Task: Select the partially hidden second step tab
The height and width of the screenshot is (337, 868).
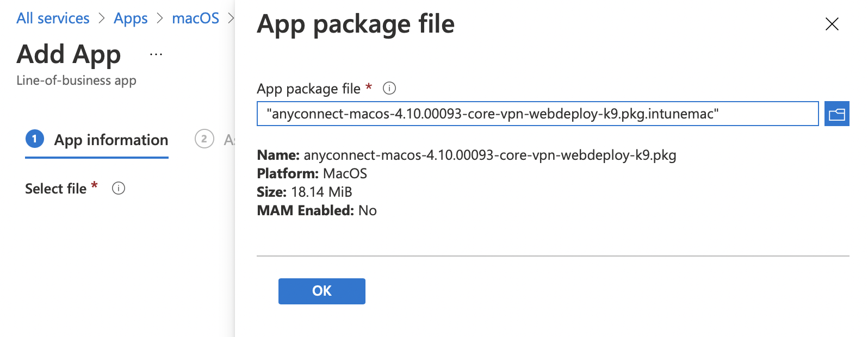Action: tap(214, 140)
